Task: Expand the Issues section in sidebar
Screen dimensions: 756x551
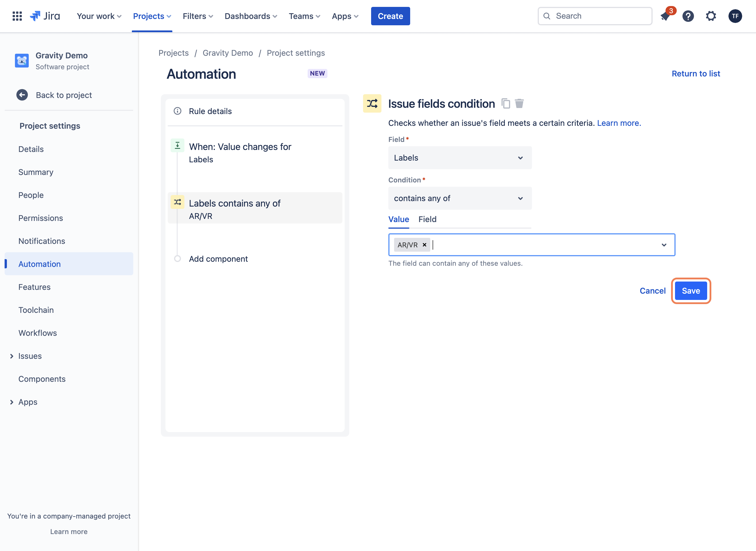Action: tap(12, 356)
